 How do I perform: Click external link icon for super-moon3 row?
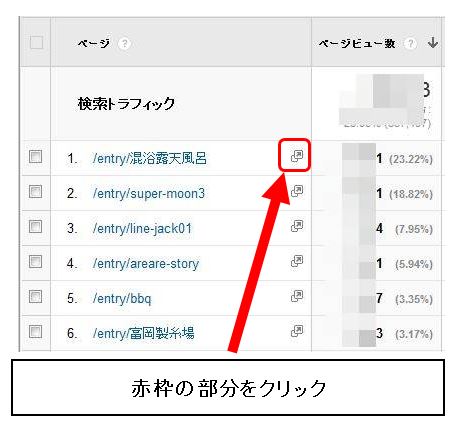pyautogui.click(x=297, y=191)
